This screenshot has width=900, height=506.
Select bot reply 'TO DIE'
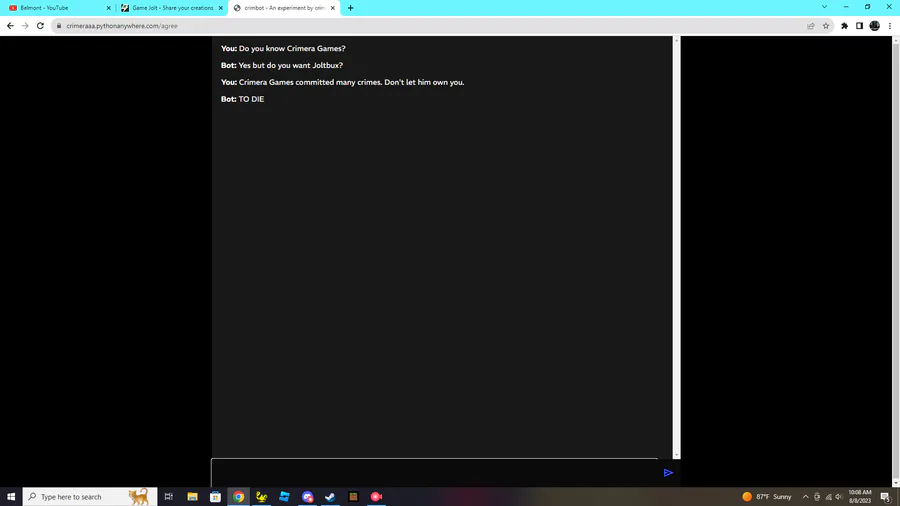pos(251,99)
